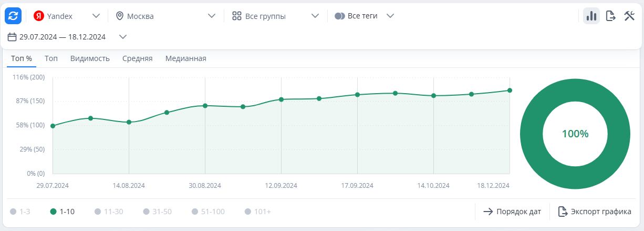Click the calendar icon beside date range

13,37
